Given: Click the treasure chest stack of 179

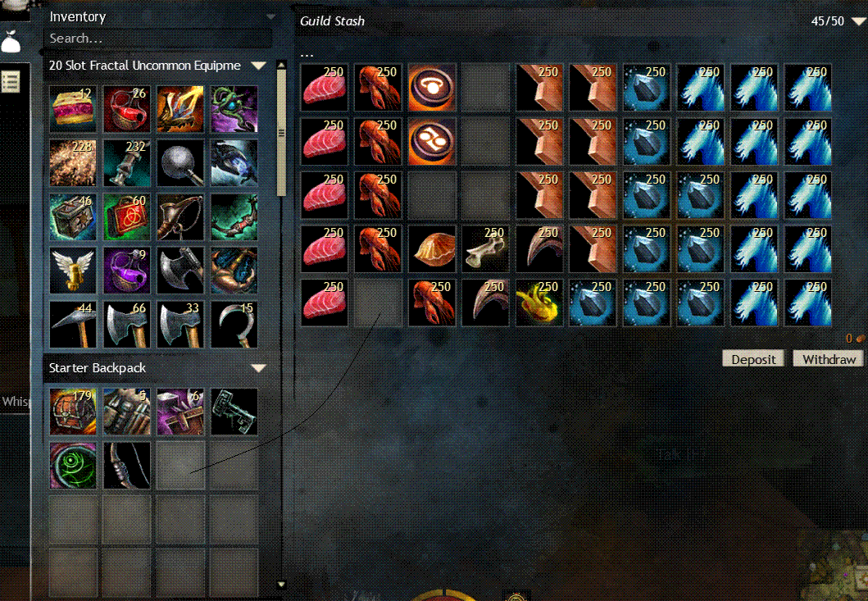Looking at the screenshot, I should (x=72, y=412).
